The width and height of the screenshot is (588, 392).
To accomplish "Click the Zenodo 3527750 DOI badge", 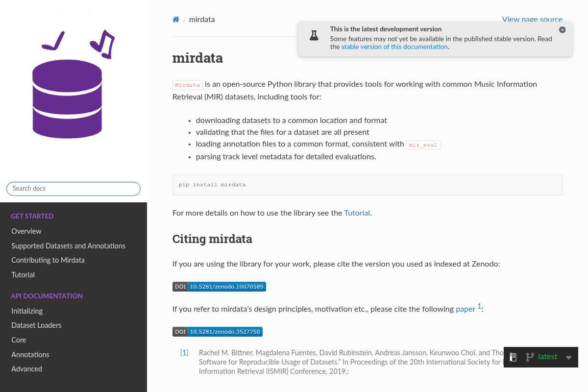I will (218, 332).
